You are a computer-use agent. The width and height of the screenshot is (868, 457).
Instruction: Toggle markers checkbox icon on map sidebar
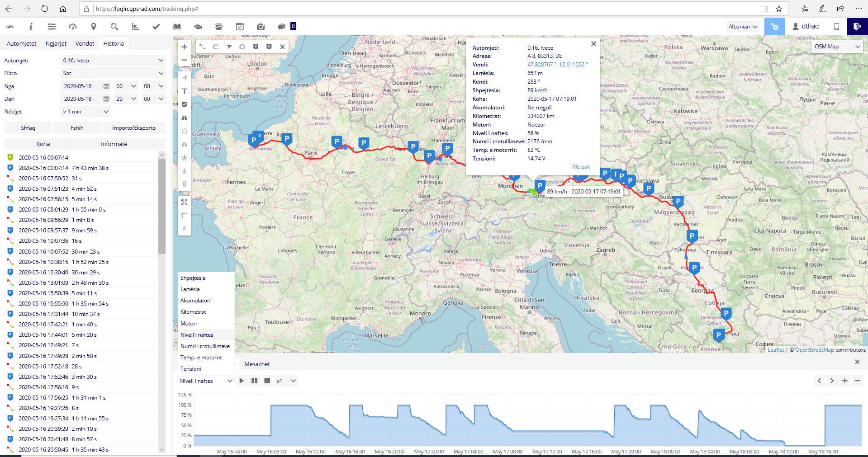[x=184, y=104]
